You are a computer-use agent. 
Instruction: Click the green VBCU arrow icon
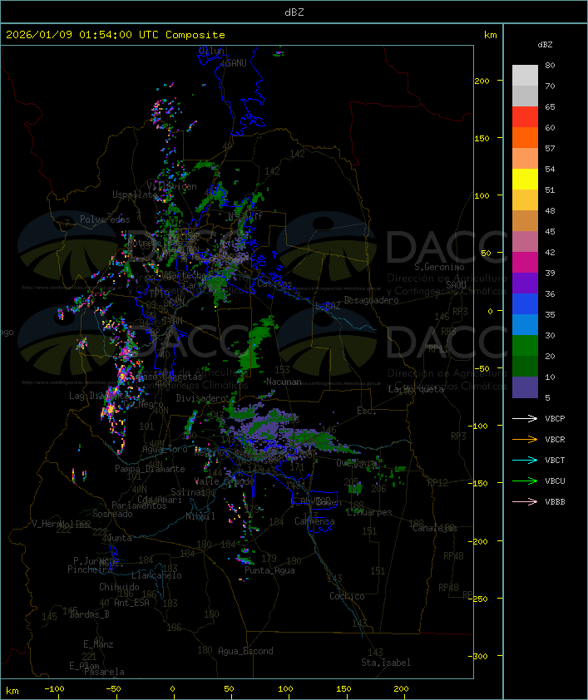pyautogui.click(x=526, y=481)
